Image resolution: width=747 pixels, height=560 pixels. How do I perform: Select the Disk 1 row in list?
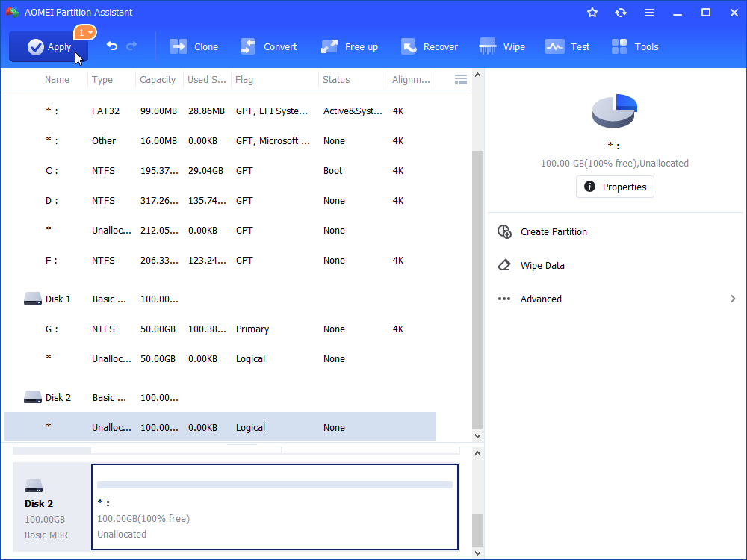tap(58, 299)
